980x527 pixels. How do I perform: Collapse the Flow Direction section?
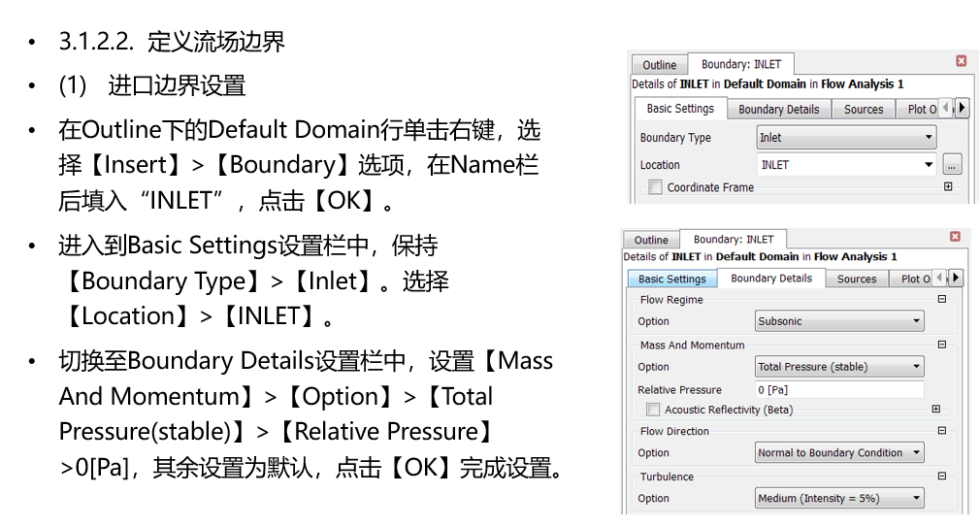[x=942, y=430]
